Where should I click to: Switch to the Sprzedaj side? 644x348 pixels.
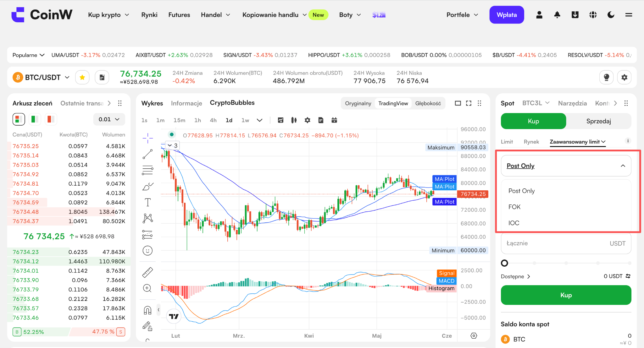tap(598, 121)
